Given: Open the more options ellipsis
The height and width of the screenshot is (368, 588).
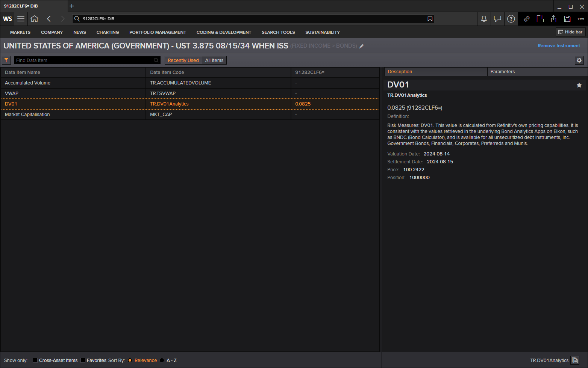Looking at the screenshot, I should pos(581,19).
